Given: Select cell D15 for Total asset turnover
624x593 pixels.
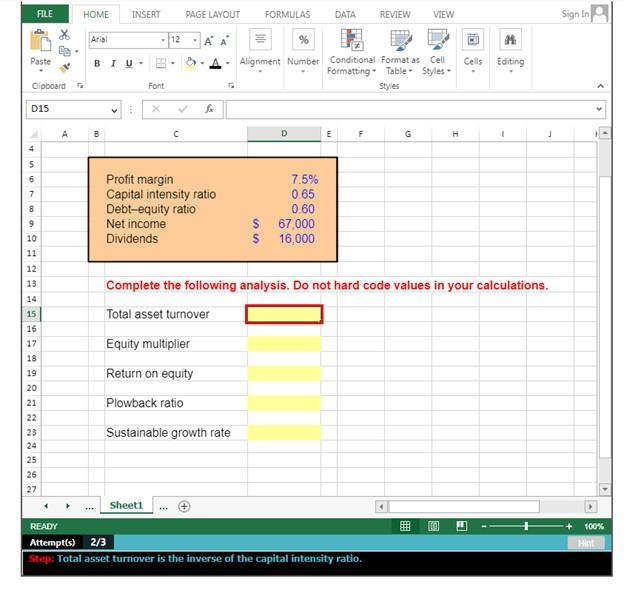Looking at the screenshot, I should coord(284,314).
